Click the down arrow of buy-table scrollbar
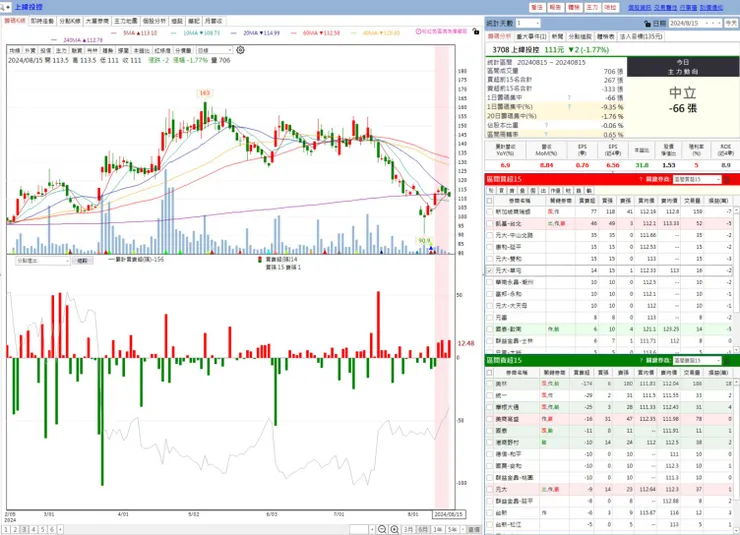Screen dimensions: 740x535 tap(737, 350)
